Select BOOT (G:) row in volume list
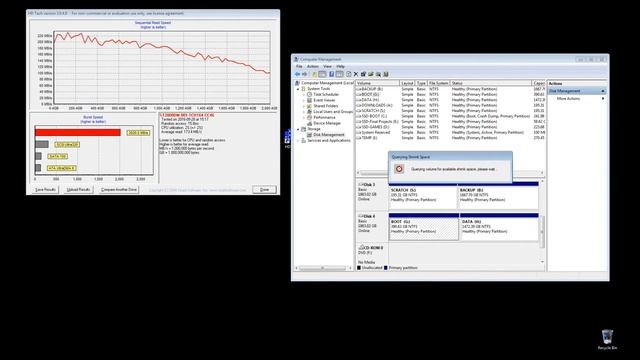The height and width of the screenshot is (360, 640). pyautogui.click(x=450, y=94)
